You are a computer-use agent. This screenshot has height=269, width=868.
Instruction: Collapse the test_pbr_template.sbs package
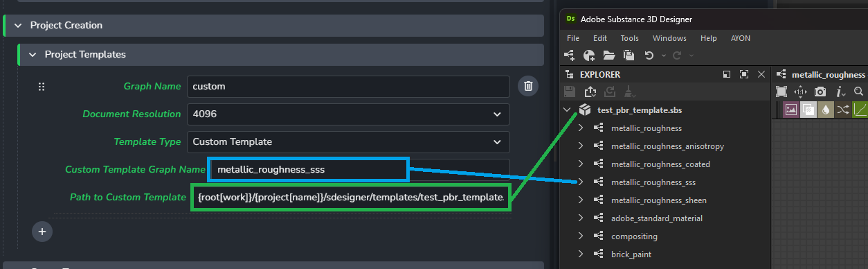[x=567, y=110]
